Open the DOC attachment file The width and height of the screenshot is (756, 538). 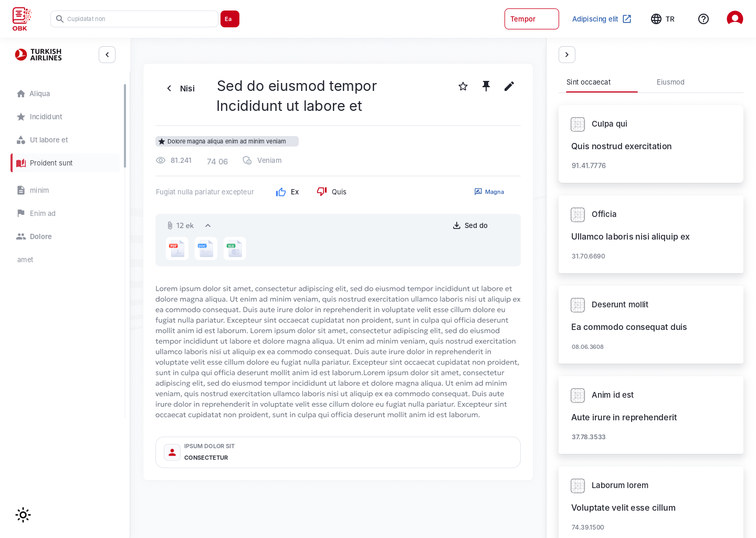tap(206, 249)
